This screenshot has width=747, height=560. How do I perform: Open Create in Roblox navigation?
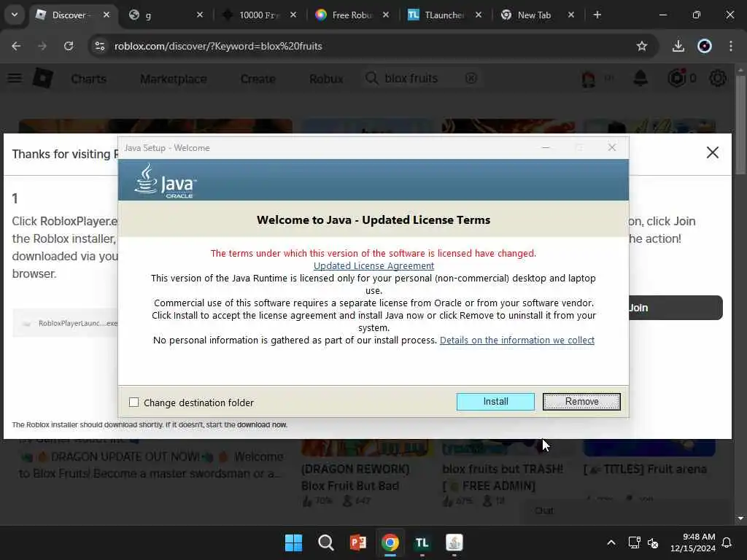pyautogui.click(x=258, y=79)
